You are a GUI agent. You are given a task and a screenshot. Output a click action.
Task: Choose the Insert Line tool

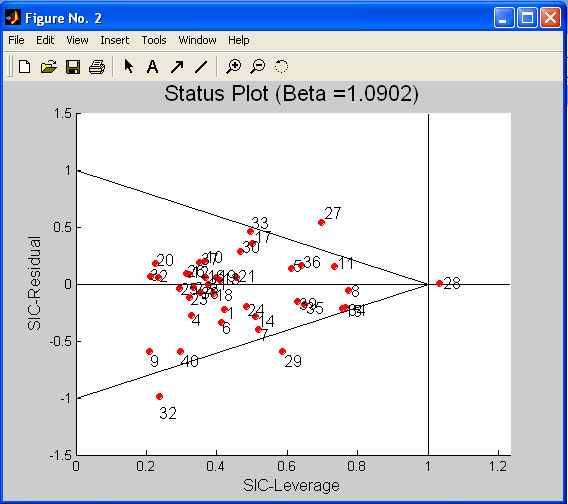pos(201,67)
